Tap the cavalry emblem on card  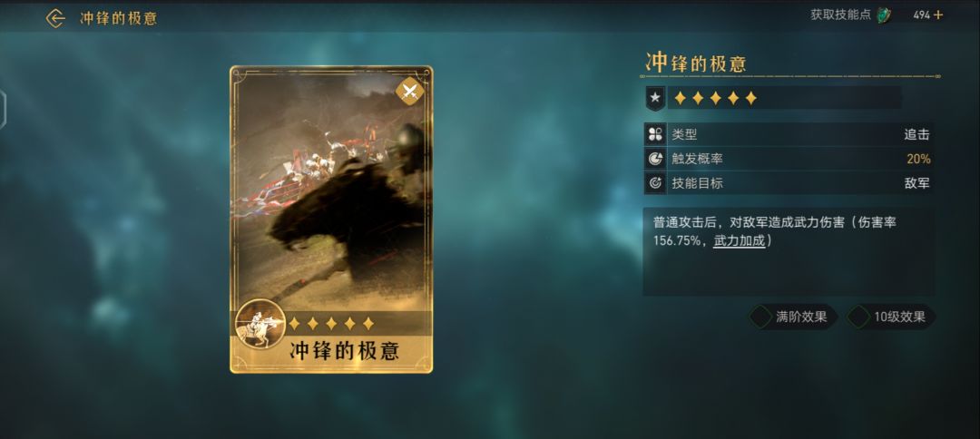[x=260, y=324]
